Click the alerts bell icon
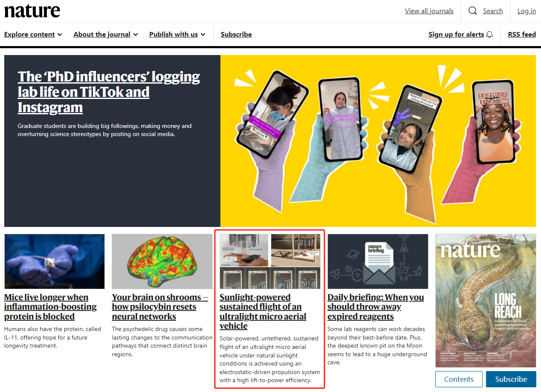This screenshot has height=392, width=541. pos(489,35)
